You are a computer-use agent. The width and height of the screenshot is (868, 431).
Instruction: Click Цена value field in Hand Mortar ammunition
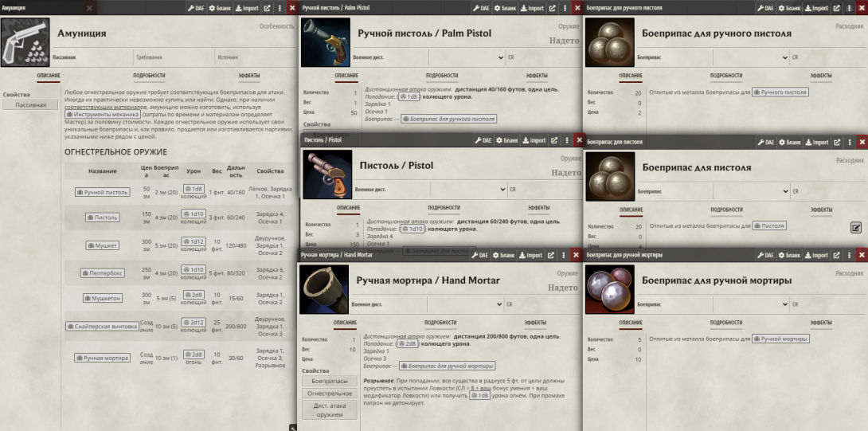coord(639,359)
